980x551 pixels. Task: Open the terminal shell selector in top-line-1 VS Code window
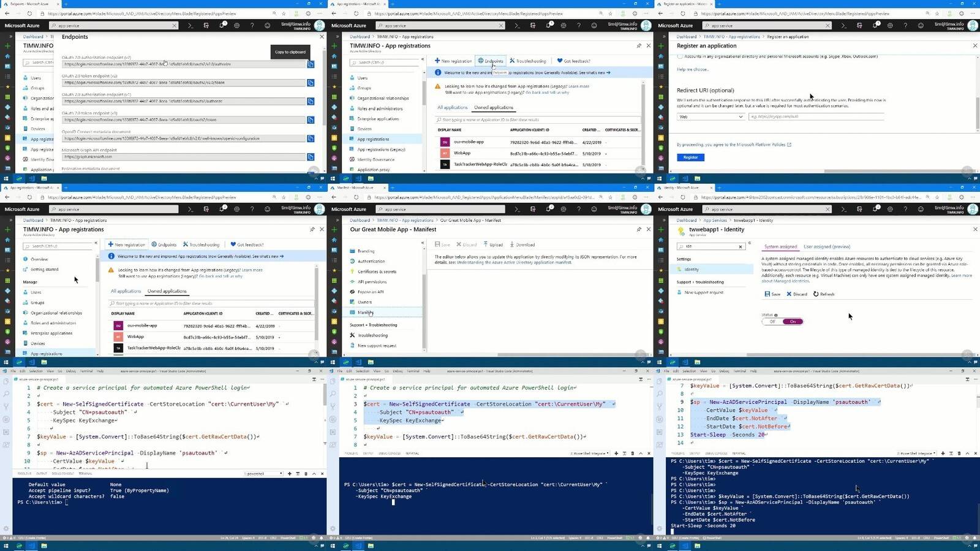pos(263,474)
